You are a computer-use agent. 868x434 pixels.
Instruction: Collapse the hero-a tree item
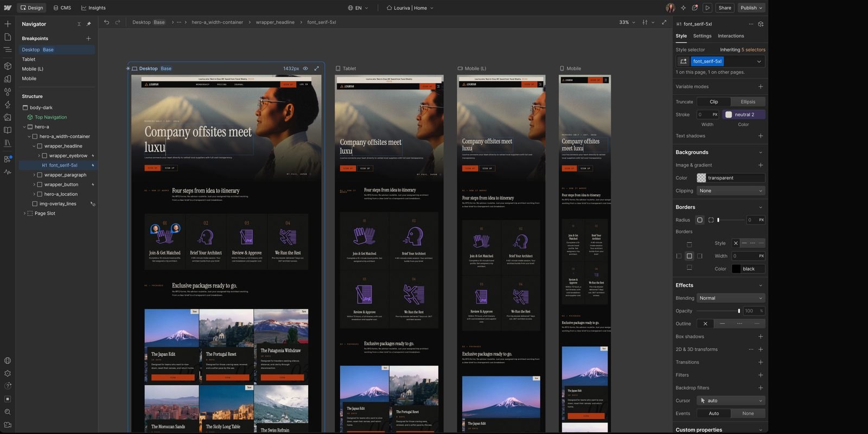coord(24,127)
